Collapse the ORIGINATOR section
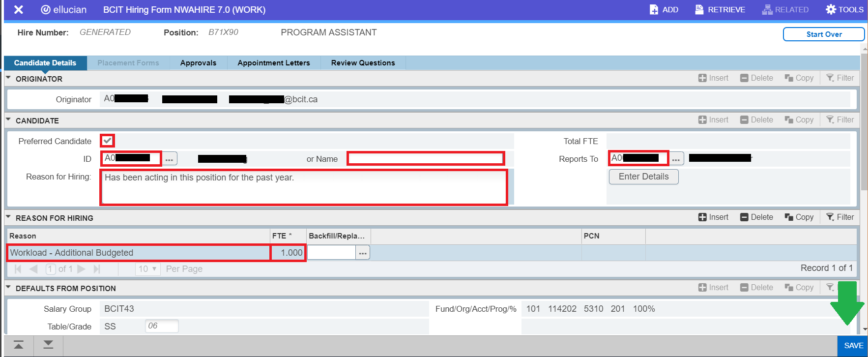Viewport: 868px width, 357px height. coord(8,78)
